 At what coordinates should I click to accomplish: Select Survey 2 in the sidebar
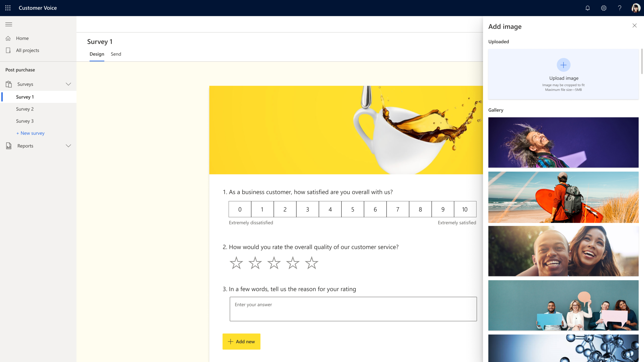[25, 109]
